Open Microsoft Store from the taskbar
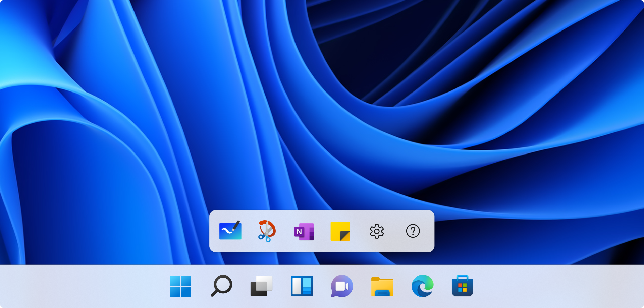 coord(463,286)
